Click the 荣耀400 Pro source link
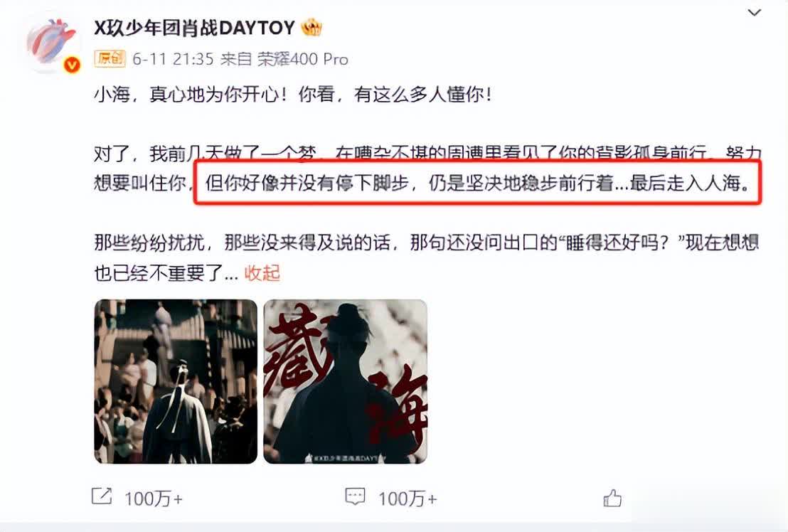Viewport: 788px width, 532px height. click(302, 59)
